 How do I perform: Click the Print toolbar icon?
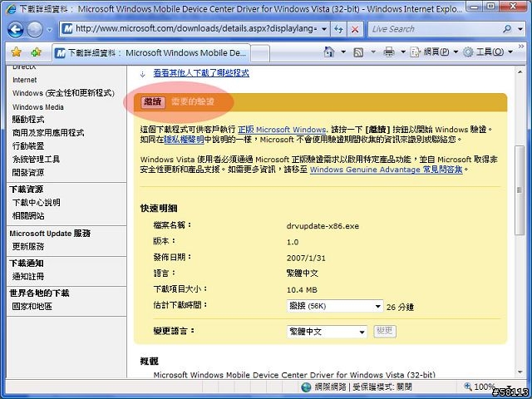(x=389, y=52)
